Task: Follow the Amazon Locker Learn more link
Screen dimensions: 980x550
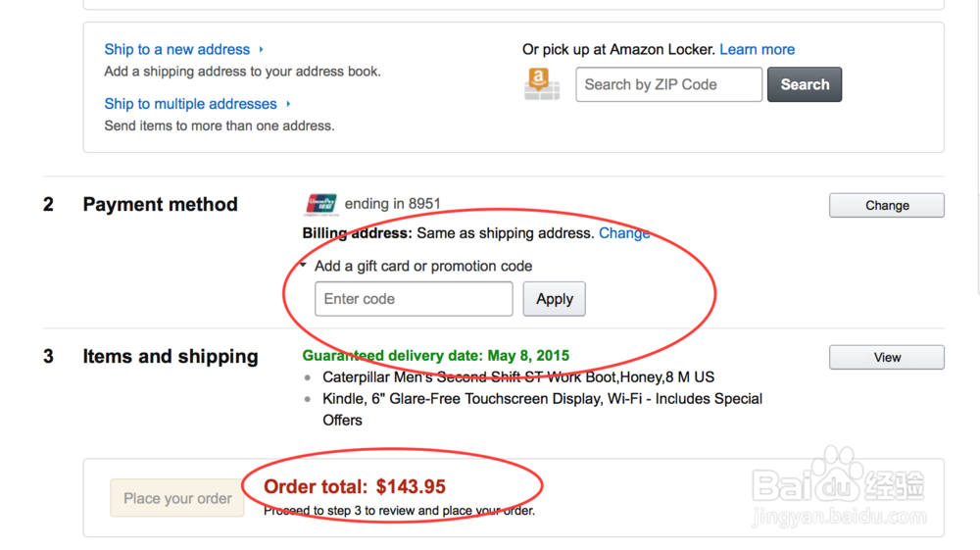Action: (x=757, y=49)
